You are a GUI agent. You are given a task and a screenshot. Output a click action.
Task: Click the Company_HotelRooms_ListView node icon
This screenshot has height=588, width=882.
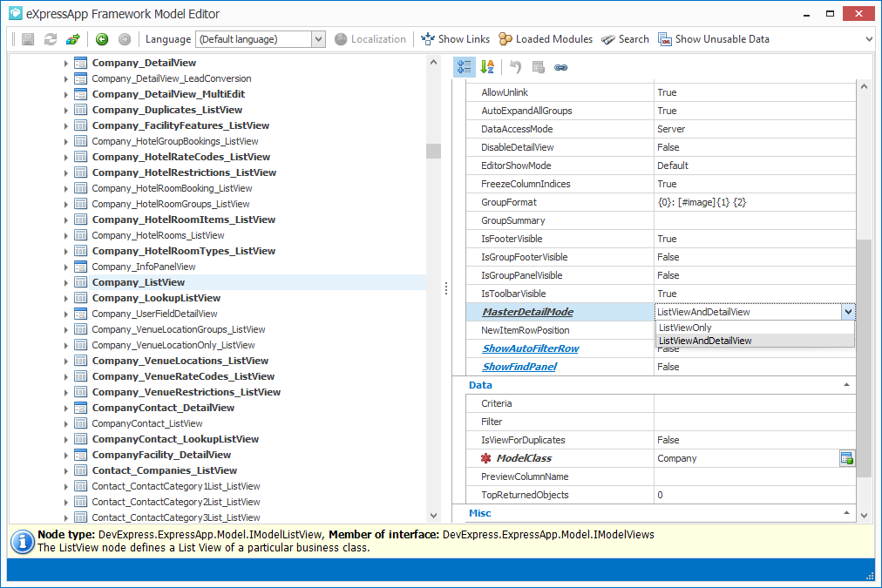[x=80, y=235]
